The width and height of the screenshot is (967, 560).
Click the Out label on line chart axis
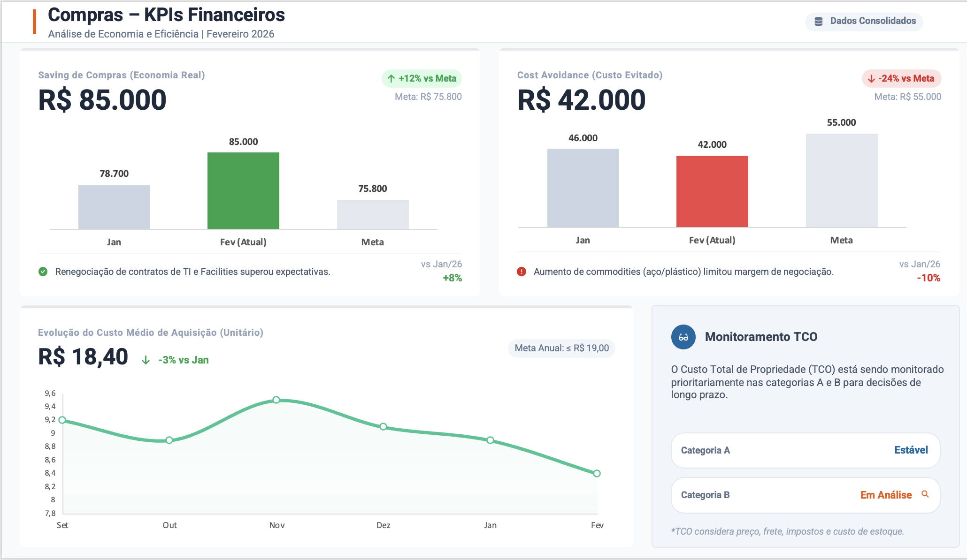pos(170,525)
